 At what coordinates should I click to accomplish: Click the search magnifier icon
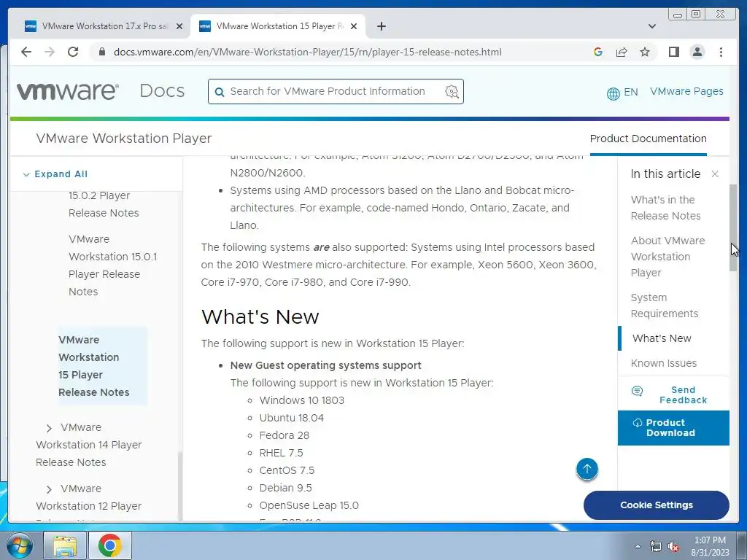pyautogui.click(x=220, y=92)
